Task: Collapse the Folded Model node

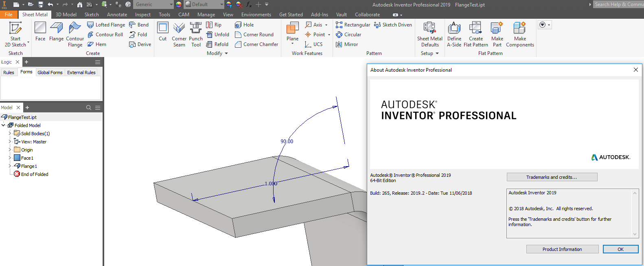Action: [4, 125]
